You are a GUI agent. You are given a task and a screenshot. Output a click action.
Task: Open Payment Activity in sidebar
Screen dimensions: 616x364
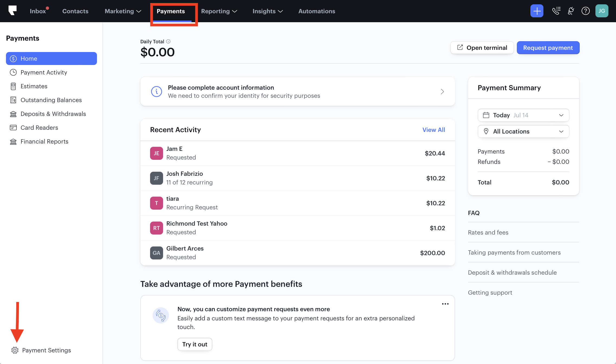point(44,72)
